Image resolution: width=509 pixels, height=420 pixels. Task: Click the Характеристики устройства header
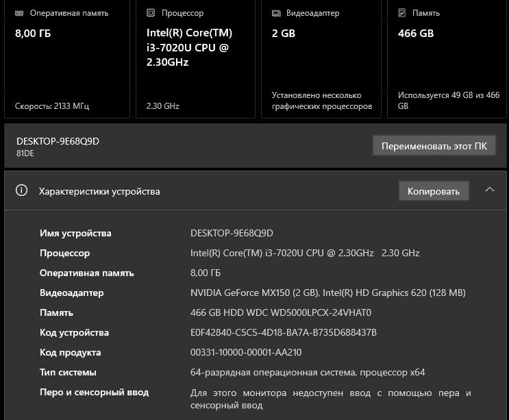(255, 191)
